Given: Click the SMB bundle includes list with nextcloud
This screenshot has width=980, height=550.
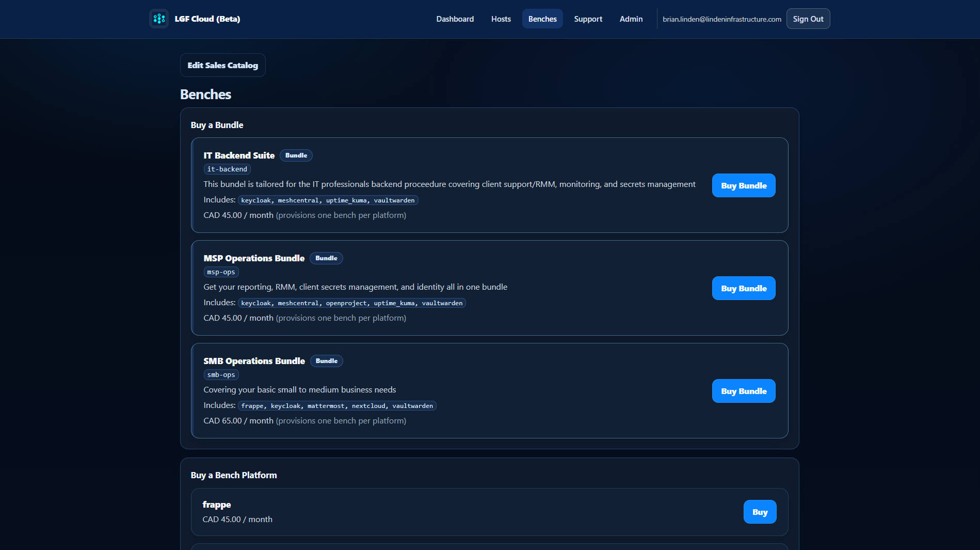Looking at the screenshot, I should 337,406.
